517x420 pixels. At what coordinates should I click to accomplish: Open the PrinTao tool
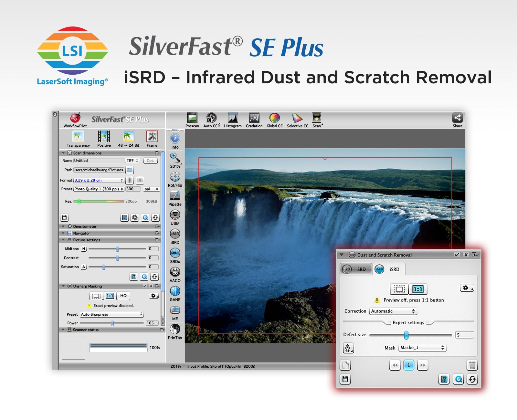click(175, 329)
